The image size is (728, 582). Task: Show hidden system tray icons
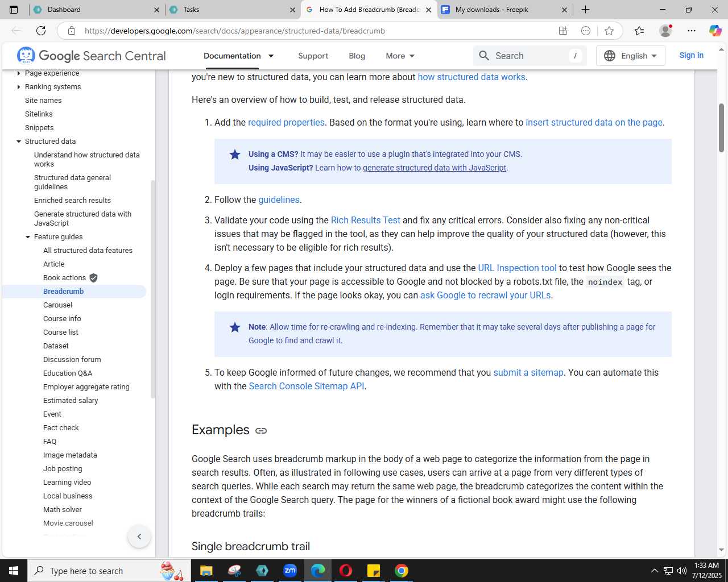(654, 571)
